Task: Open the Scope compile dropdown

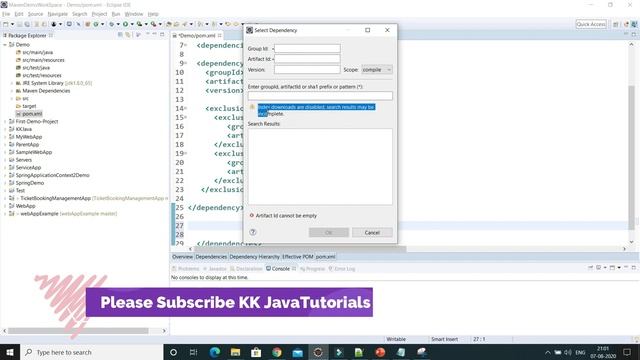Action: pyautogui.click(x=377, y=70)
